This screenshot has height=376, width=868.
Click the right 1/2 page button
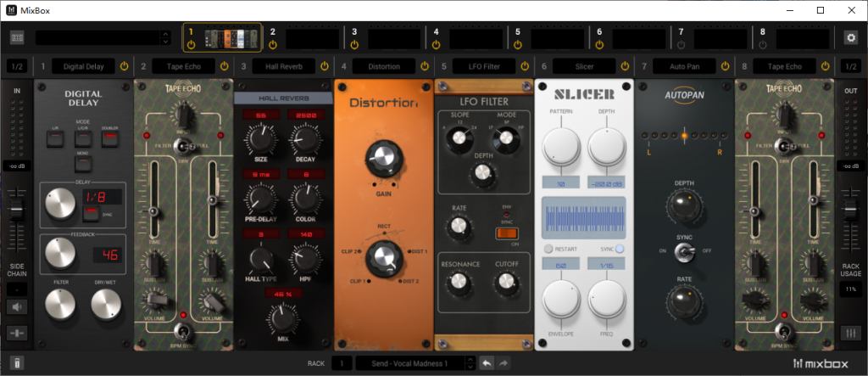coord(851,66)
